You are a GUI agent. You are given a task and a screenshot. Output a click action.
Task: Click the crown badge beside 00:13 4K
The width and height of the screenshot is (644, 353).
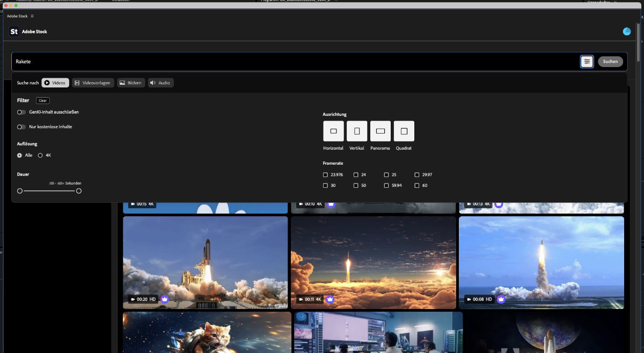point(499,204)
